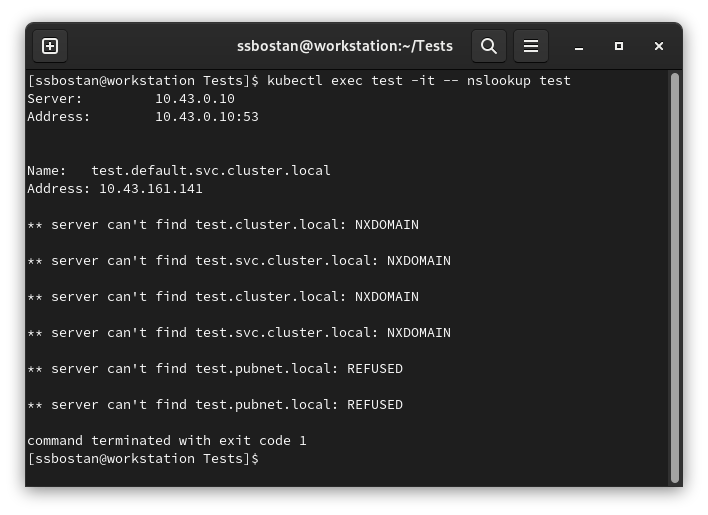The height and width of the screenshot is (515, 708).
Task: Click the window title ssbostan@workstation:~/Tests
Action: pos(345,46)
